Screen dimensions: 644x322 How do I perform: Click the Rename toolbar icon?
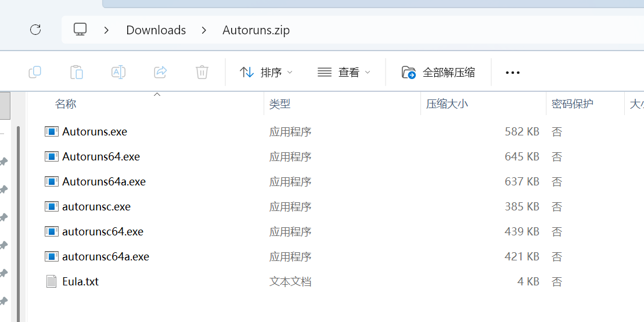tap(118, 73)
